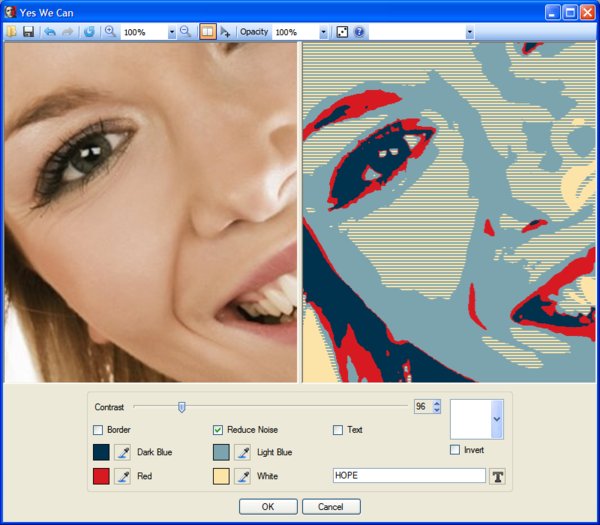The image size is (600, 525).
Task: Click the Cancel button
Action: [330, 507]
